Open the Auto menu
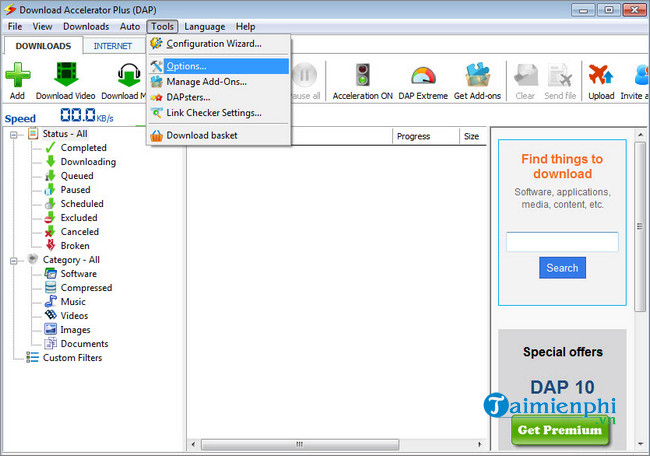650x456 pixels. [130, 27]
